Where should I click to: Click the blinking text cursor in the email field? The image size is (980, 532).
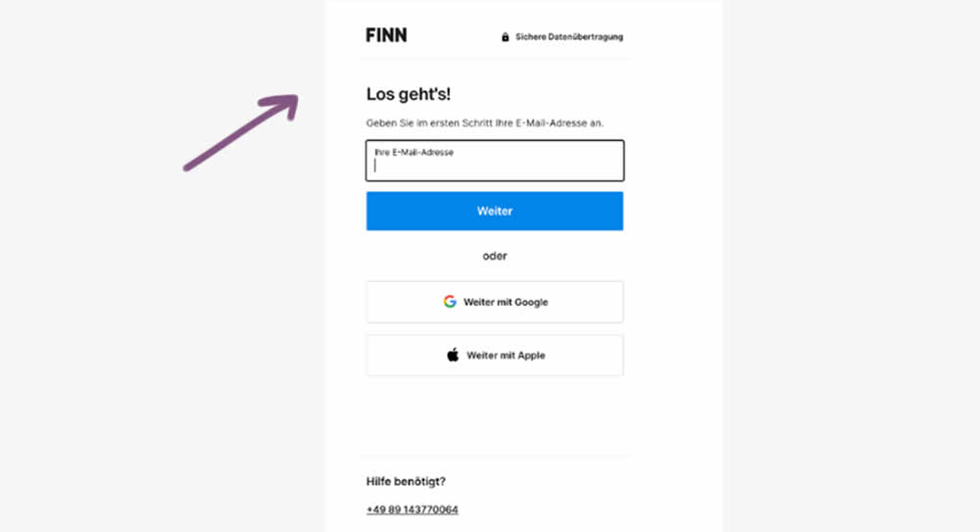click(x=375, y=166)
